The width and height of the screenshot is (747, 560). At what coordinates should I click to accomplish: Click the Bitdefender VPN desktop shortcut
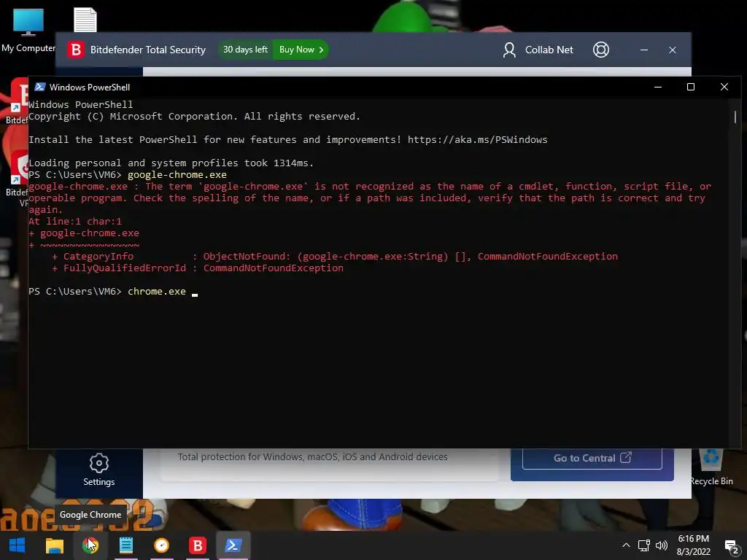coord(18,179)
